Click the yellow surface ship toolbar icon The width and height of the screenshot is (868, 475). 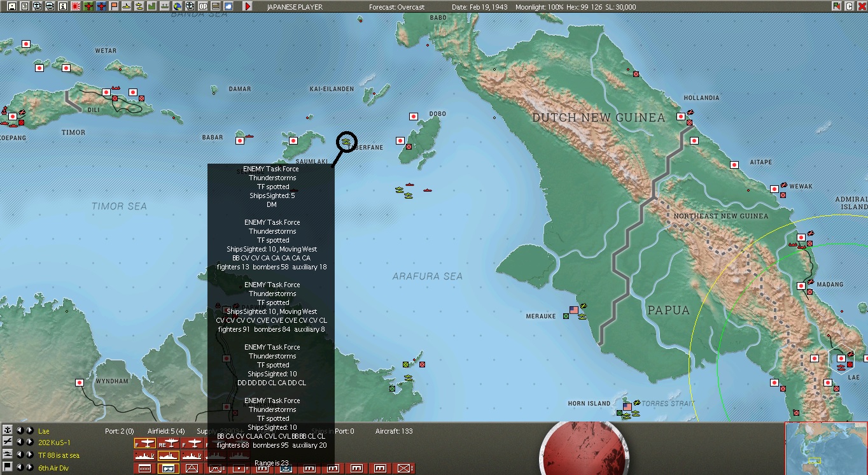[x=127, y=6]
